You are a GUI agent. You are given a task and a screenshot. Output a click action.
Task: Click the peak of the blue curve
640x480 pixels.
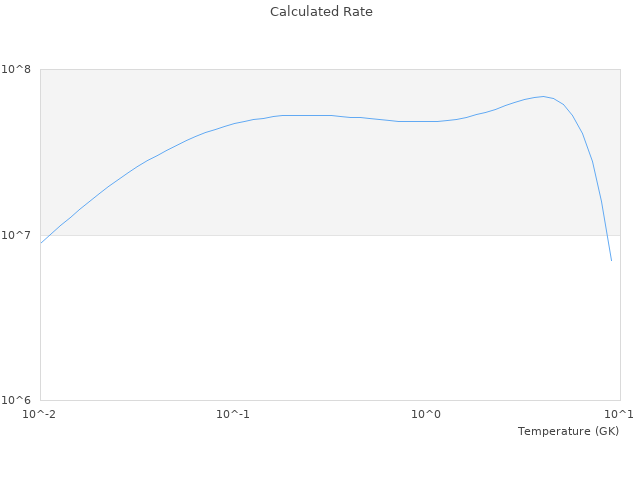point(543,97)
